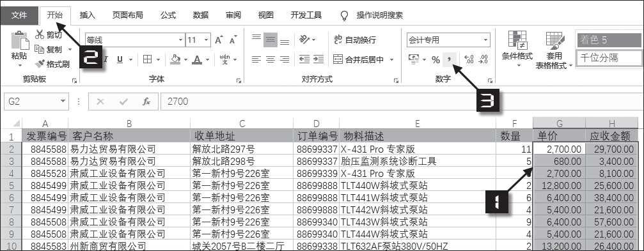The width and height of the screenshot is (644, 251).
Task: Switch to the 数据 tab
Action: (x=200, y=15)
